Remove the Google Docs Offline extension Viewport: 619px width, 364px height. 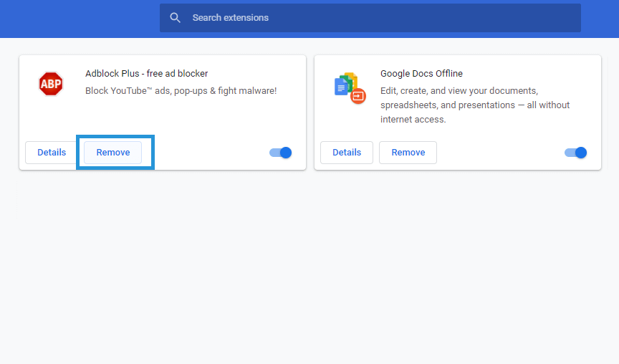408,153
